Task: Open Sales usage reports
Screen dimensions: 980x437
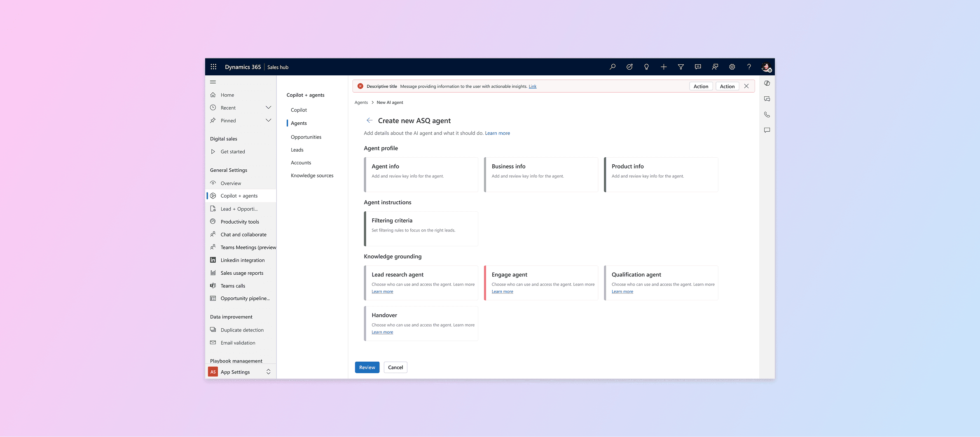Action: click(241, 273)
